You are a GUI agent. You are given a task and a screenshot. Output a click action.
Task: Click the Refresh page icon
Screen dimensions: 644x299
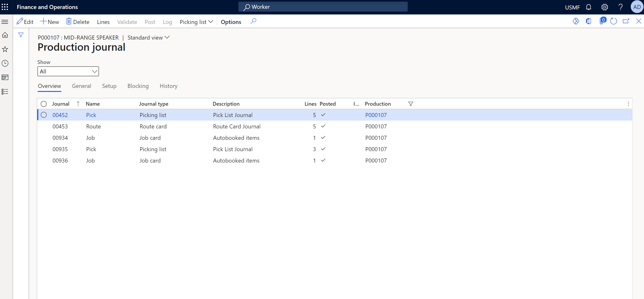613,21
